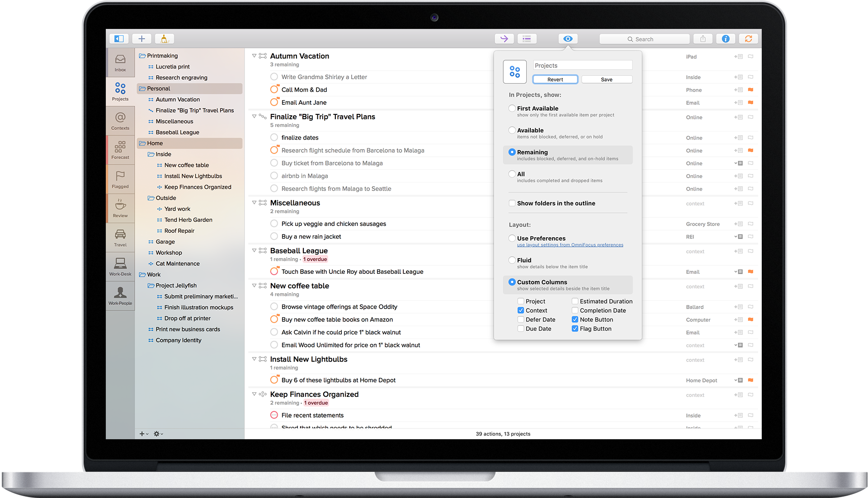Viewport: 868px width, 498px height.
Task: Enable Due Date column checkbox
Action: (x=521, y=329)
